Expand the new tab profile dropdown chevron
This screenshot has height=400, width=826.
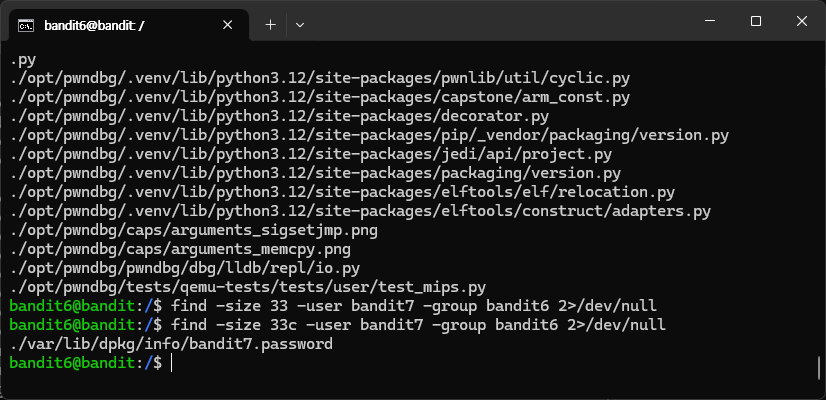point(300,25)
